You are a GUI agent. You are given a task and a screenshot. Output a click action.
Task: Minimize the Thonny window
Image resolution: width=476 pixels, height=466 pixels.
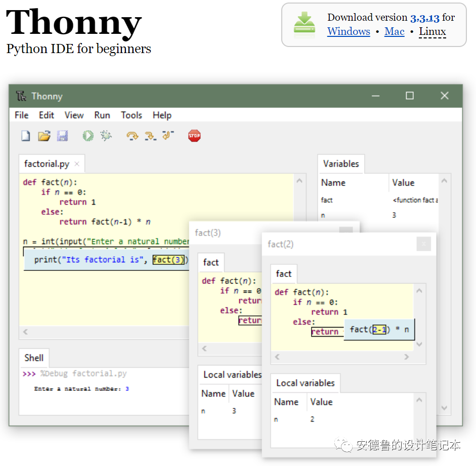click(x=375, y=96)
